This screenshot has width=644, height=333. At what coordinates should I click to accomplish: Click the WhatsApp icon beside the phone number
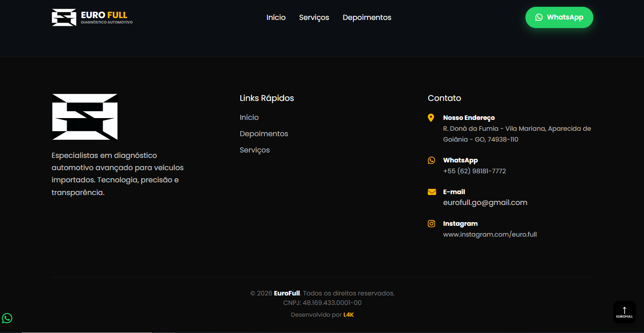431,160
